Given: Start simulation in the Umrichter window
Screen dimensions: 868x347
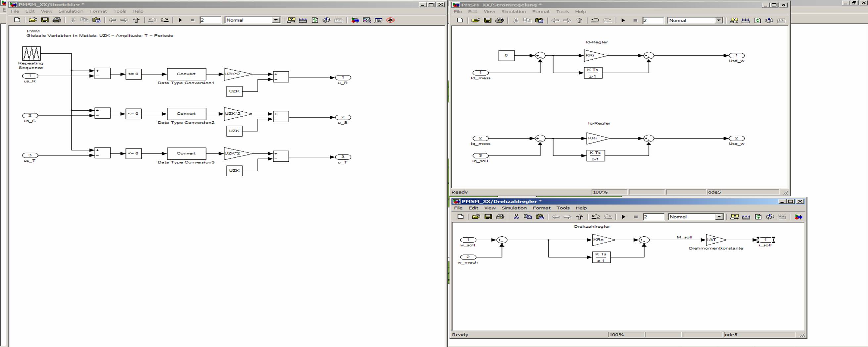Looking at the screenshot, I should 180,20.
